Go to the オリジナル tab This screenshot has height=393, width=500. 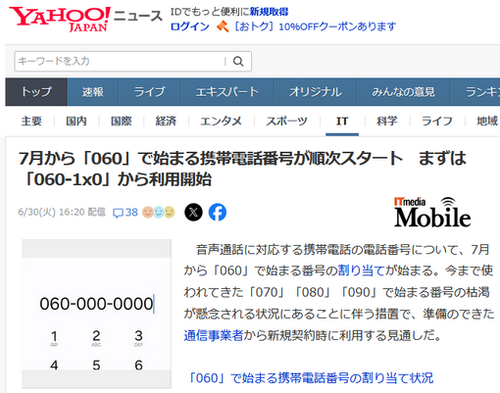(315, 92)
